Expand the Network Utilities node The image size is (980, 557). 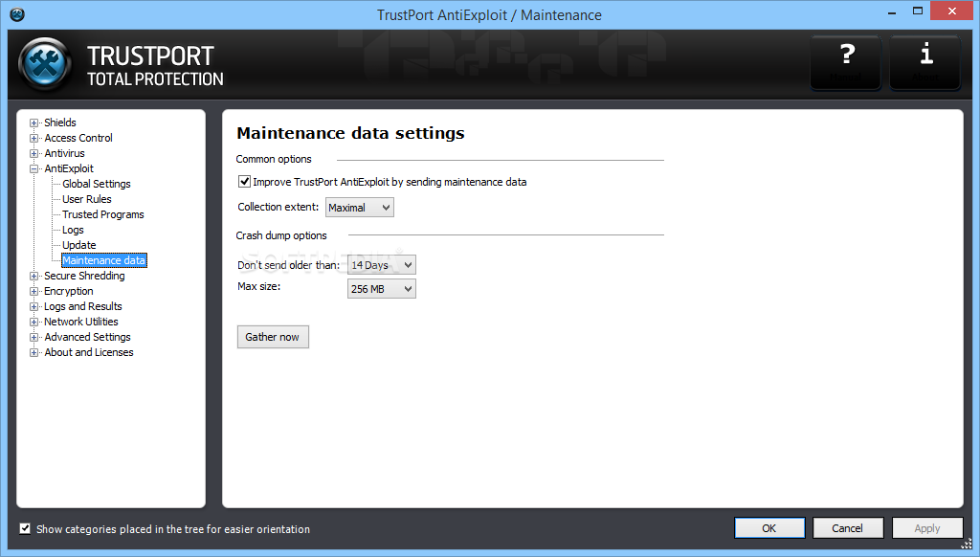[33, 322]
